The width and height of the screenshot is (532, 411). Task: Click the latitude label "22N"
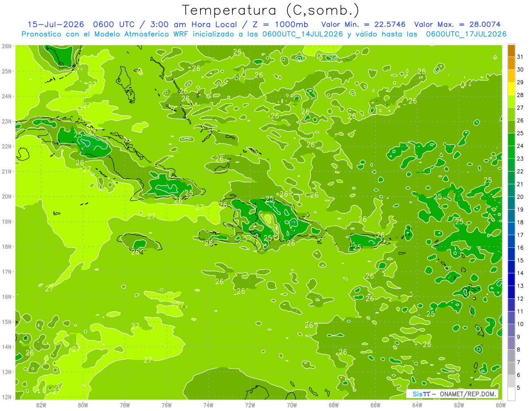tap(6, 146)
